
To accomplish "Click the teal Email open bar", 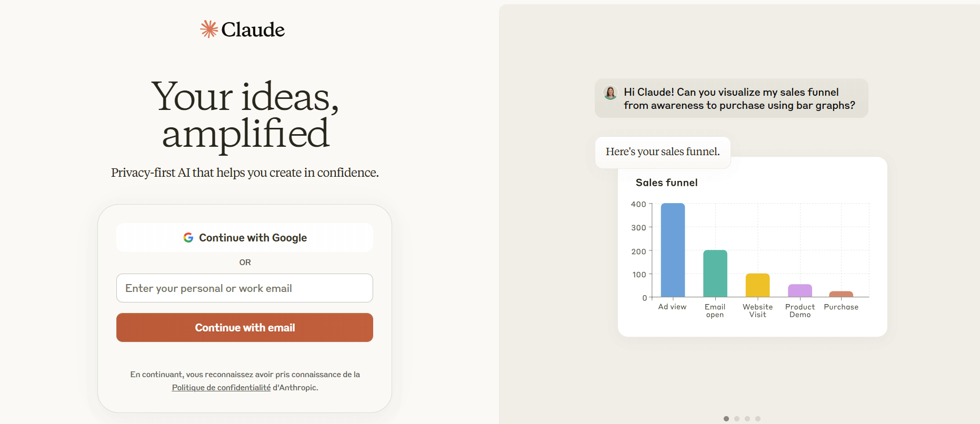I will (x=715, y=274).
